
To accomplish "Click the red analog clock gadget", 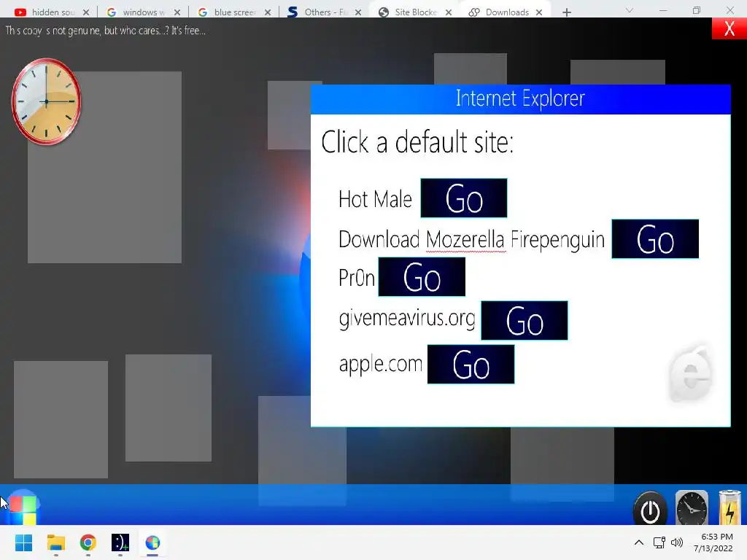I will (x=46, y=101).
